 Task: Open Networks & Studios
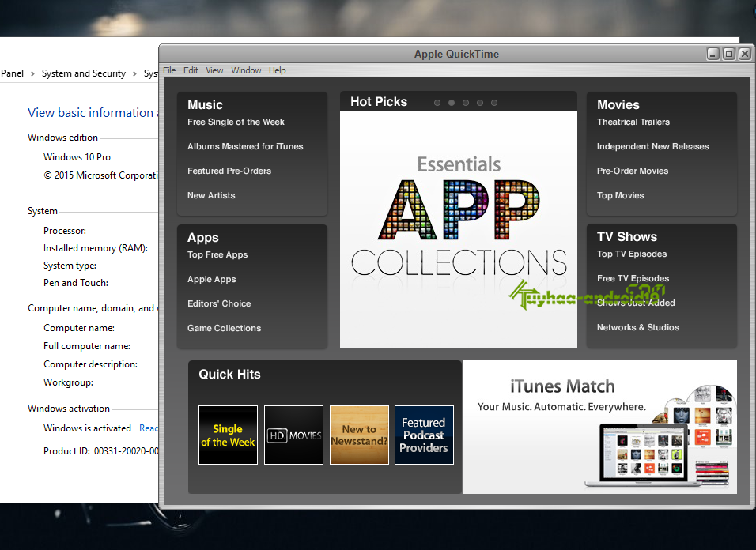click(638, 327)
